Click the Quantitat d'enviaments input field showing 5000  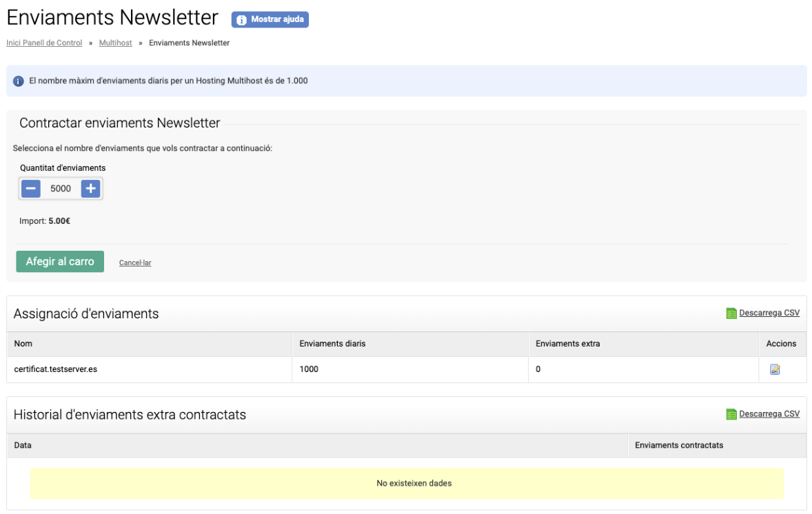(x=61, y=188)
